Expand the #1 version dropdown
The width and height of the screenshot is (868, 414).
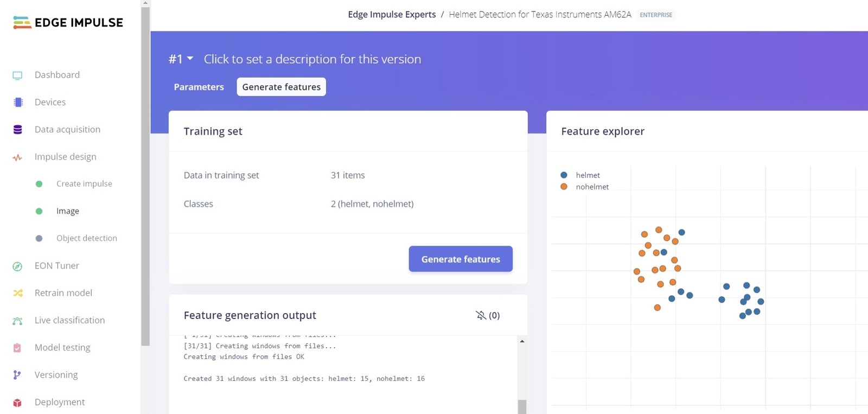coord(181,59)
